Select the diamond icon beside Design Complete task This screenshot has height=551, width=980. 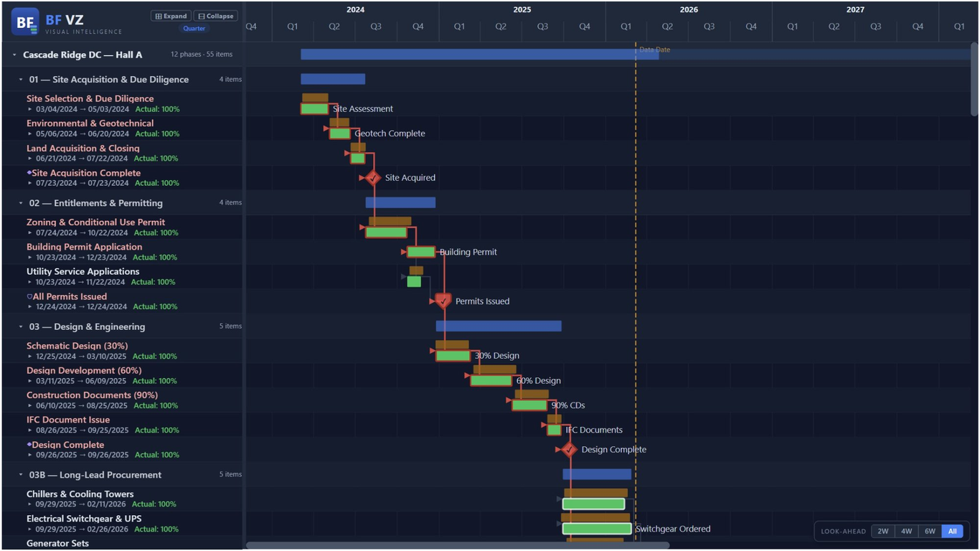tap(27, 445)
